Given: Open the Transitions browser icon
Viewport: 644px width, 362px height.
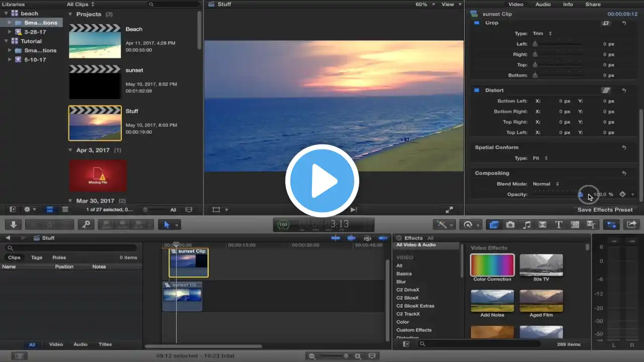Looking at the screenshot, I should [542, 225].
